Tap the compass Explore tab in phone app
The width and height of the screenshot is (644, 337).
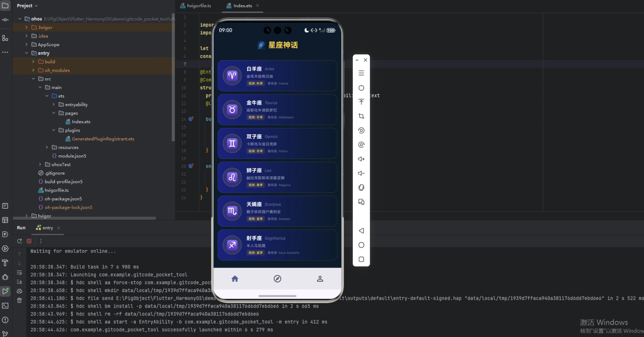[x=277, y=279]
